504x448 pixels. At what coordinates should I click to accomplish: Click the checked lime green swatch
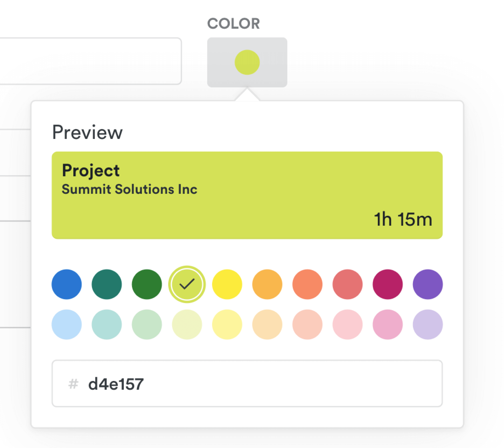click(x=187, y=284)
